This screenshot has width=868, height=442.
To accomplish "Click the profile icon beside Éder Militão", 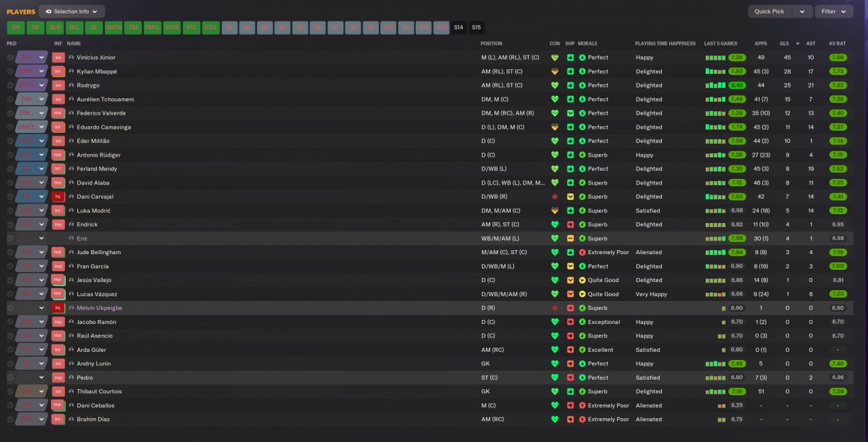I will pyautogui.click(x=71, y=141).
